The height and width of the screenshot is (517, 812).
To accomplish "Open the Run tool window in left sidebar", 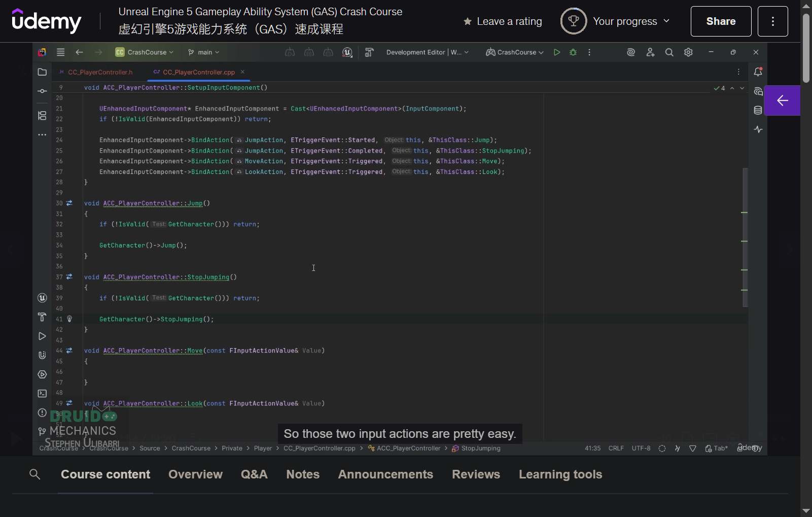I will click(42, 336).
